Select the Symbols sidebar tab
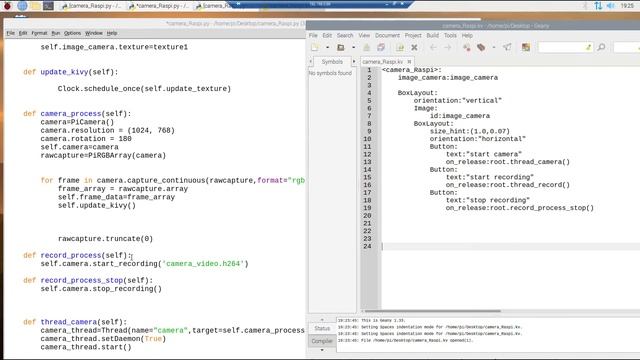 click(x=332, y=62)
